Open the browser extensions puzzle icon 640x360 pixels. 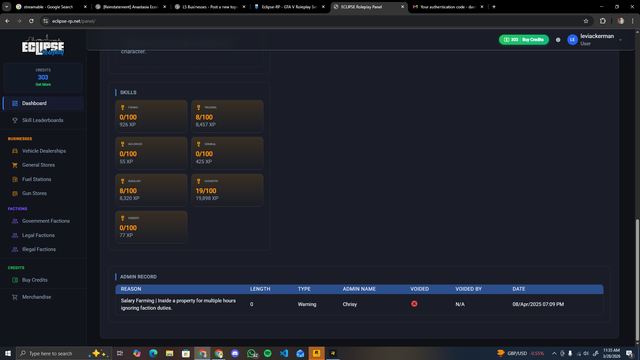click(603, 21)
